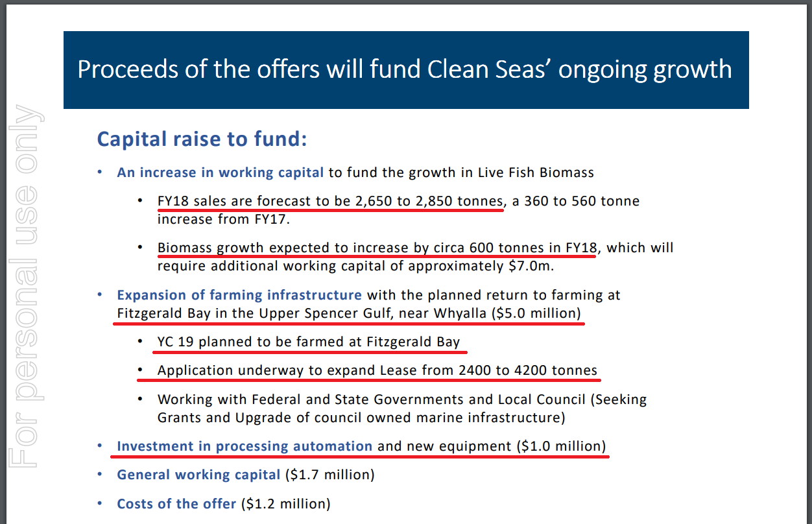Select bold 'Investment in processing automation' text

point(245,446)
